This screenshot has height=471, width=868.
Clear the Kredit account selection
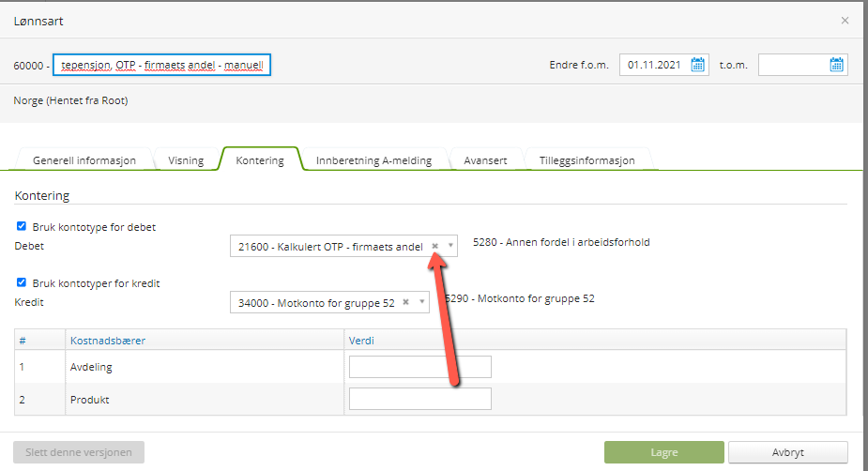click(405, 302)
